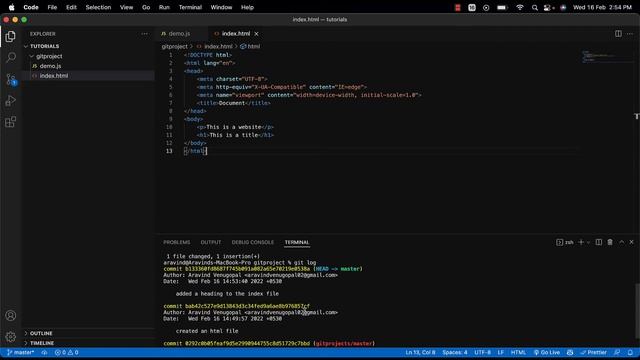
Task: Open Explorer views and more actions ellipsis
Action: tap(144, 34)
